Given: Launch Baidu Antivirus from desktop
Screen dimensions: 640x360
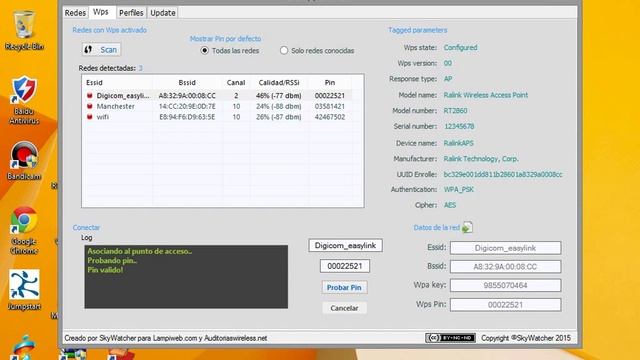Looking at the screenshot, I should click(x=24, y=100).
